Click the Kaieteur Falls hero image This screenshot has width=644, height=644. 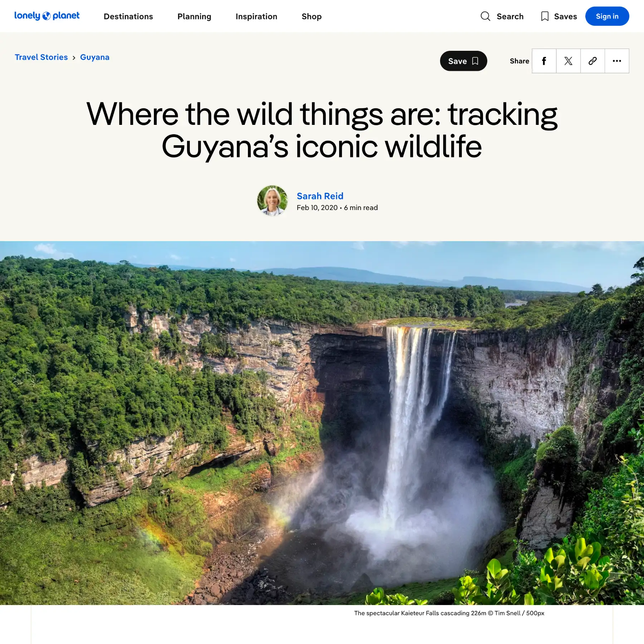coord(322,423)
